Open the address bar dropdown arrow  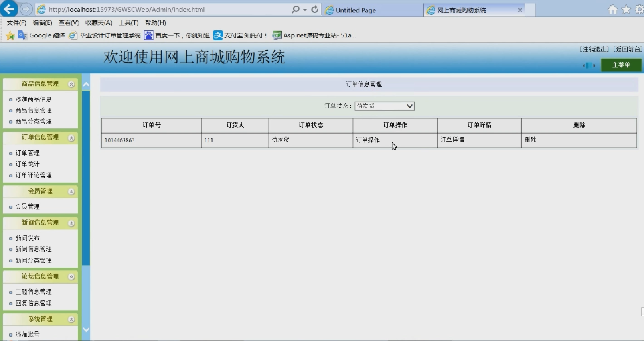[x=305, y=10]
